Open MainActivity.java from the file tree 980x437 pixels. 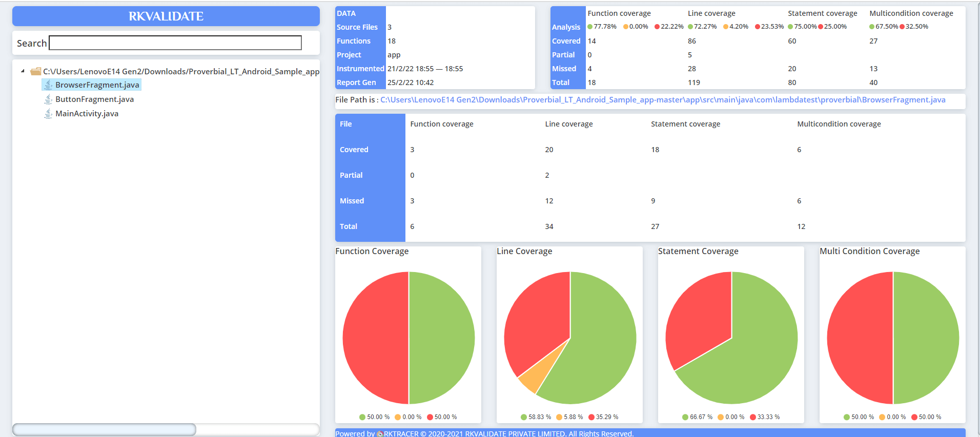point(87,114)
